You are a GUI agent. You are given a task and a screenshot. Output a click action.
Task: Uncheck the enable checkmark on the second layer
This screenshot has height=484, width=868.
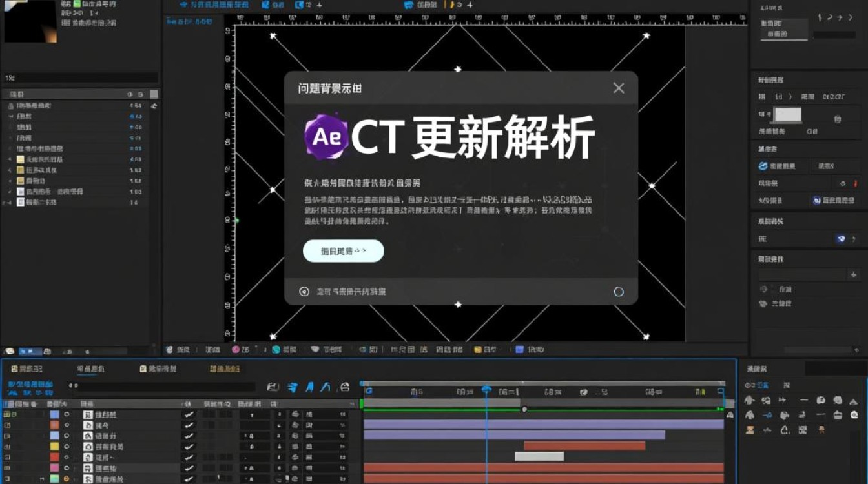click(187, 426)
